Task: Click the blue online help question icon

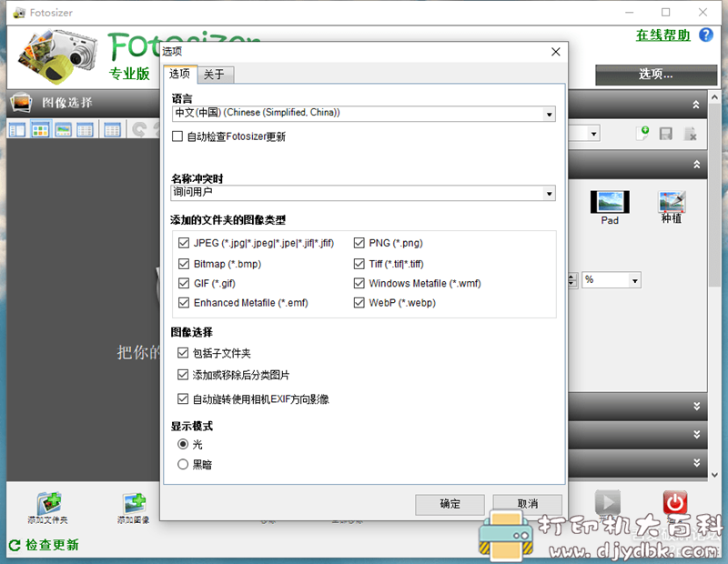Action: [706, 35]
